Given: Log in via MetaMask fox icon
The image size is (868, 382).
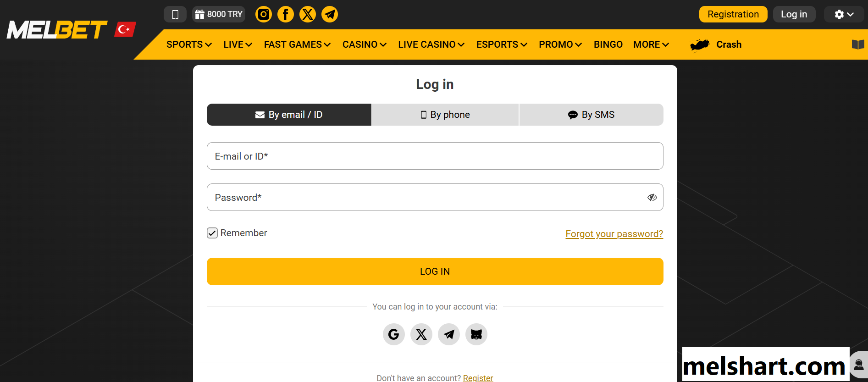Looking at the screenshot, I should point(476,334).
